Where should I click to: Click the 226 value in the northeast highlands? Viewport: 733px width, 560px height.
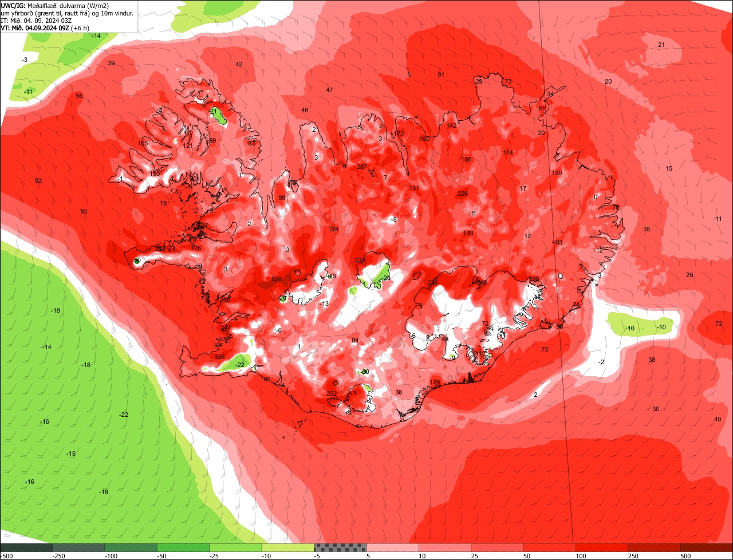click(463, 194)
